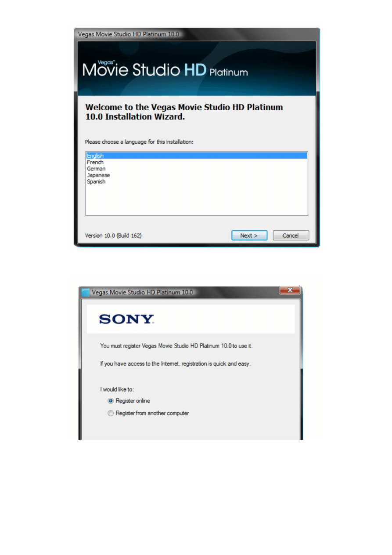This screenshot has width=392, height=555.
Task: Click the Next > button
Action: tap(249, 236)
